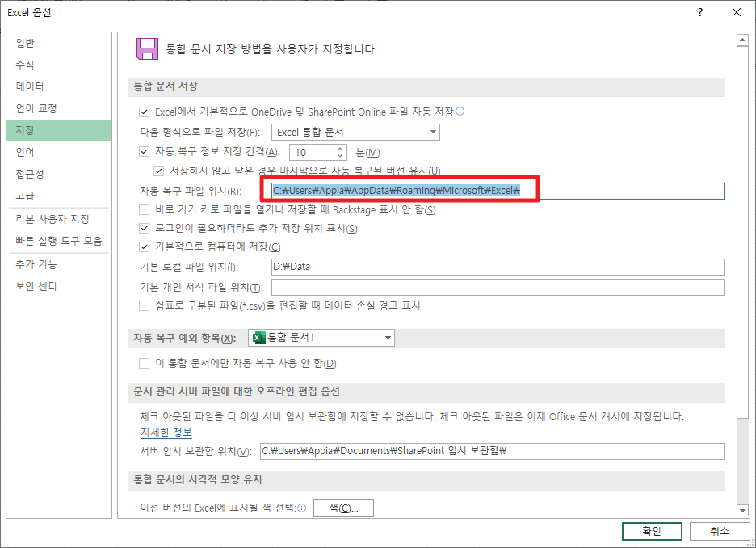Select the 언어 교정 category
This screenshot has width=756, height=548.
[x=59, y=108]
